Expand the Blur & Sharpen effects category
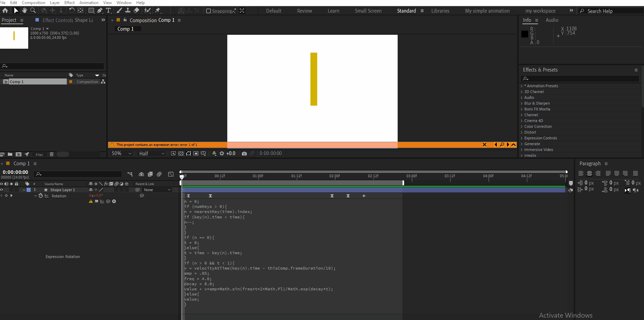The width and height of the screenshot is (644, 320). point(522,103)
